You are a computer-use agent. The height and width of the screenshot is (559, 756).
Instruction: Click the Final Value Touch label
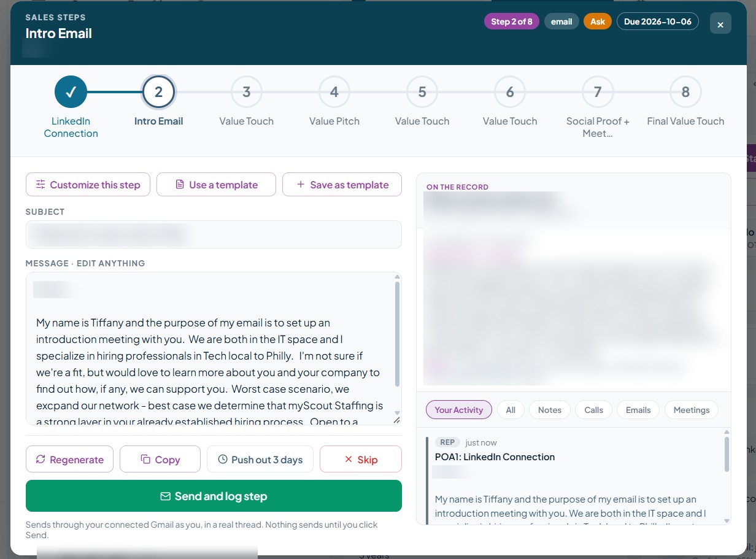tap(685, 121)
